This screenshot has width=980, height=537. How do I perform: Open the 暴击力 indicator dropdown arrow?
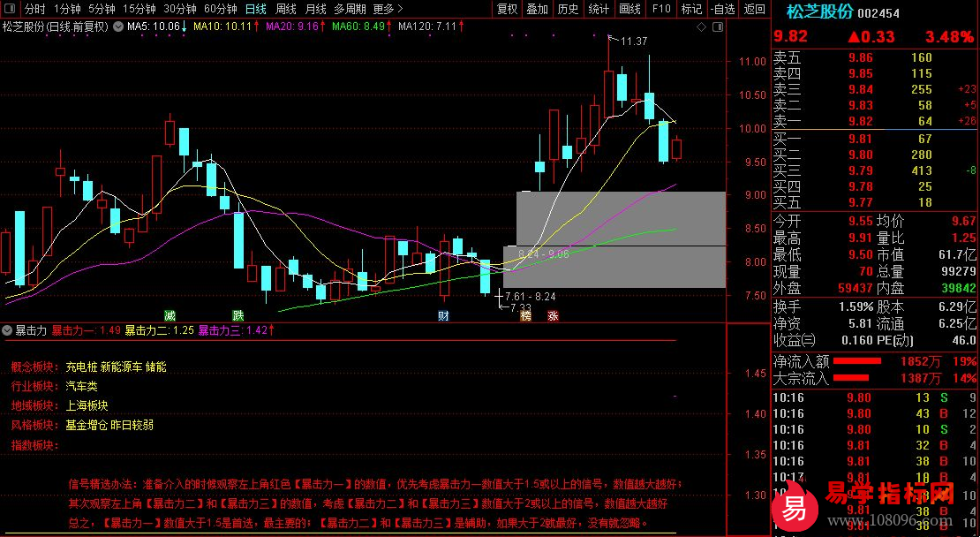tap(7, 330)
